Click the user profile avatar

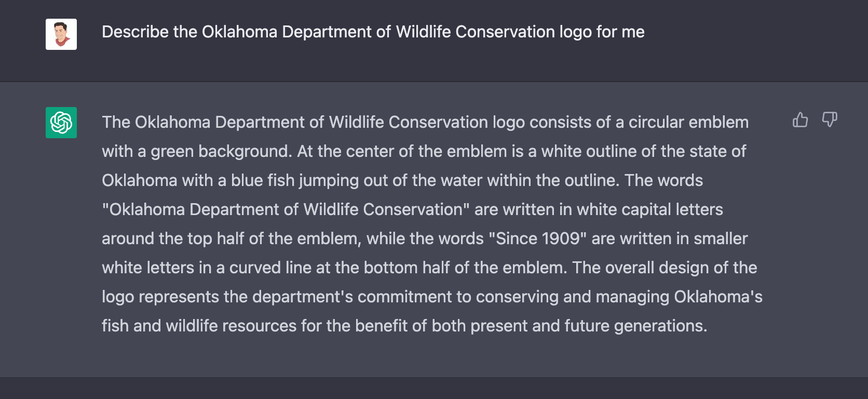click(x=61, y=34)
